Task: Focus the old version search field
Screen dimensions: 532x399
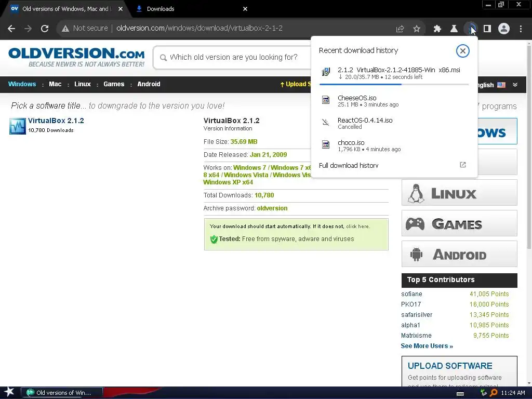Action: click(234, 57)
